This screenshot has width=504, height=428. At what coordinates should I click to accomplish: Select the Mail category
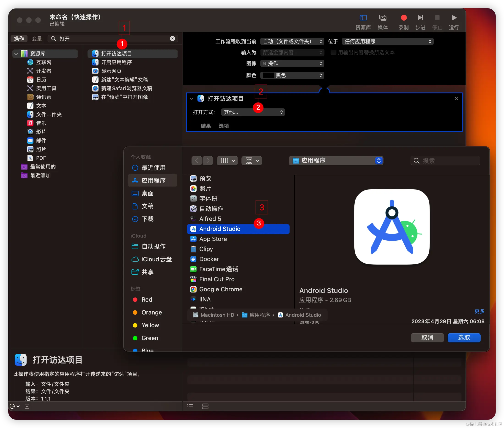tap(36, 141)
